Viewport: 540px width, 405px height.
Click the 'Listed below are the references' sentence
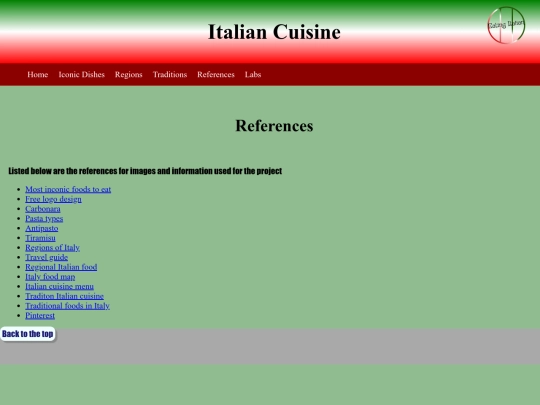coord(145,171)
